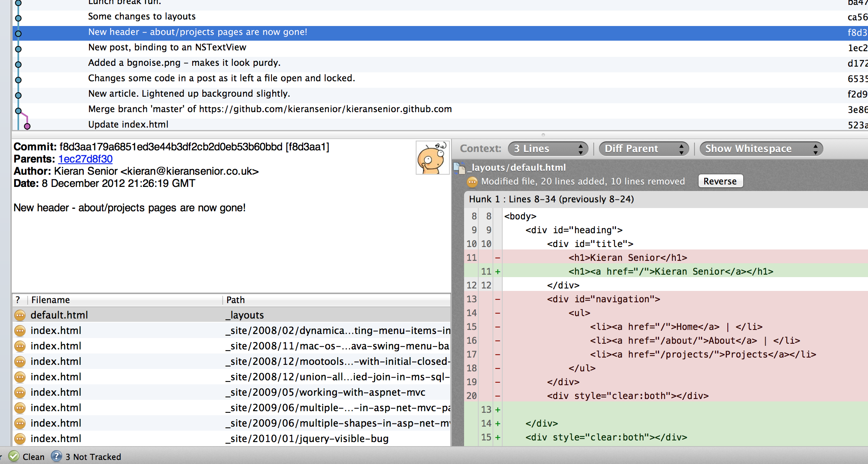
Task: Click minus marker on removed line 13
Action: pos(498,299)
